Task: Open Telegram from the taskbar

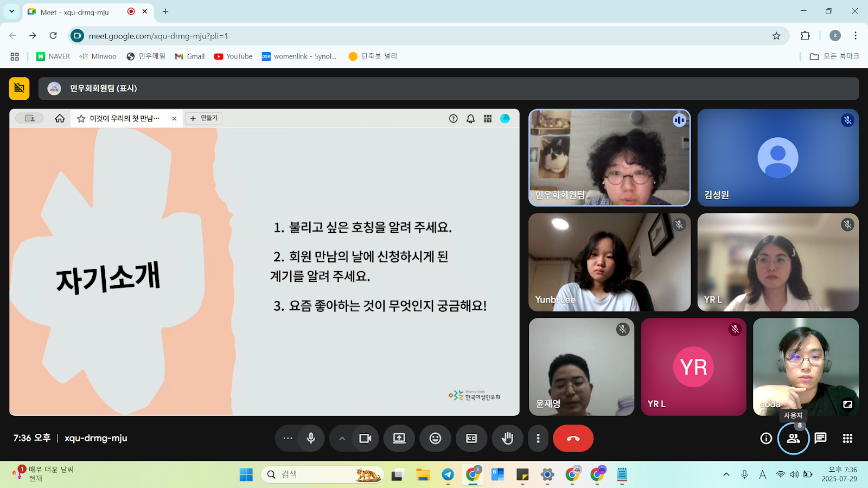Action: click(448, 474)
